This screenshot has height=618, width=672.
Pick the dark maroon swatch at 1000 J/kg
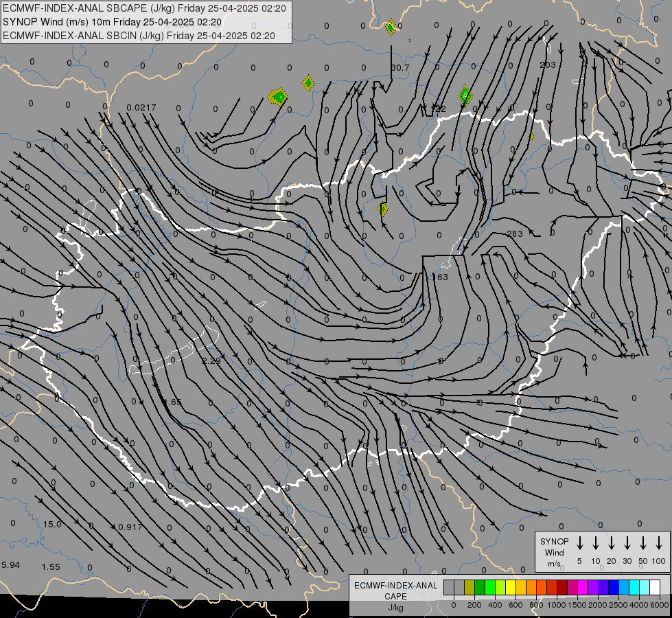point(563,588)
